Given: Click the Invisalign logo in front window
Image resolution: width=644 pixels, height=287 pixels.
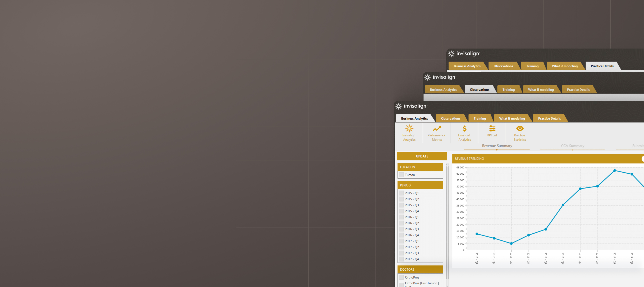Looking at the screenshot, I should tap(411, 106).
